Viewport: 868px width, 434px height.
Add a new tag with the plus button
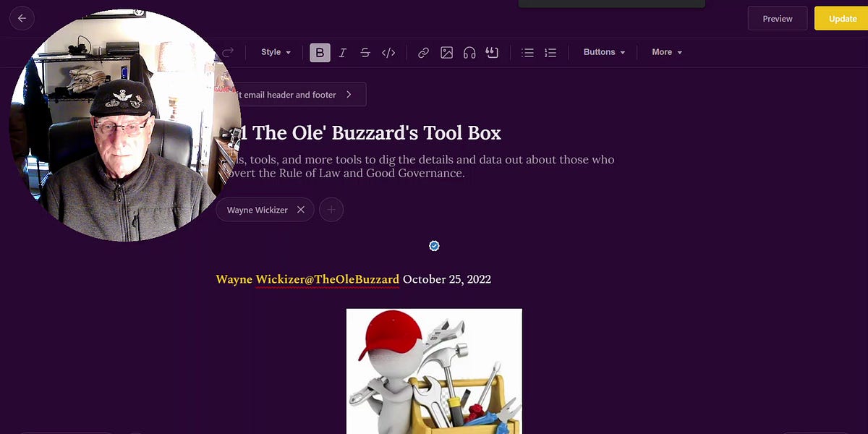coord(331,209)
